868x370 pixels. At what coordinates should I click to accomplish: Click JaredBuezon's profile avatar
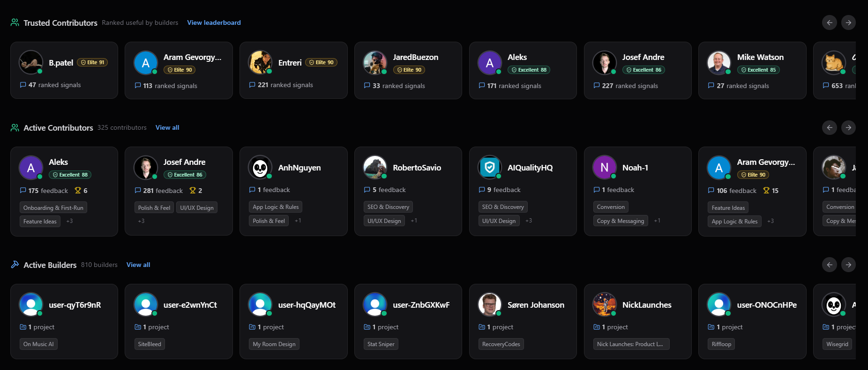click(375, 62)
